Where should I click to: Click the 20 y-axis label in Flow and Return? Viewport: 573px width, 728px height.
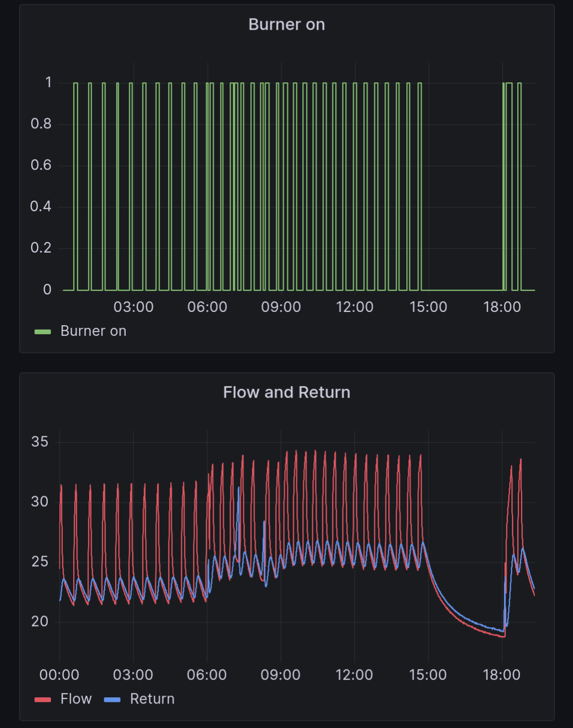[40, 621]
